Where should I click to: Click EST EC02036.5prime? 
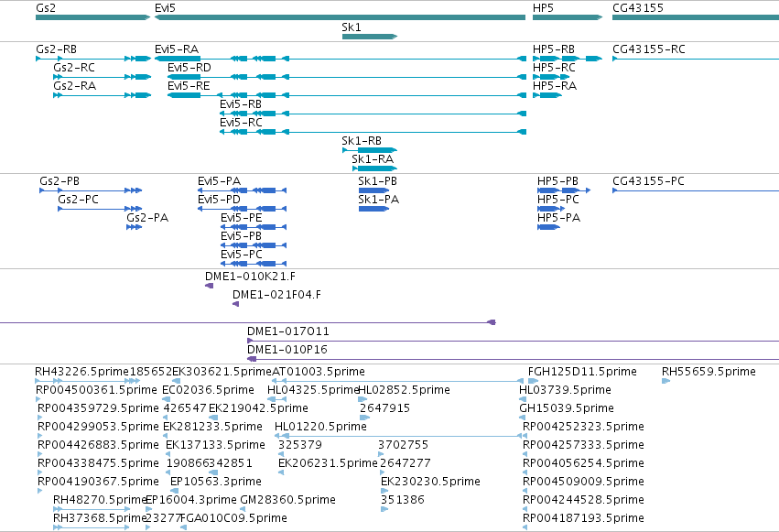point(208,390)
